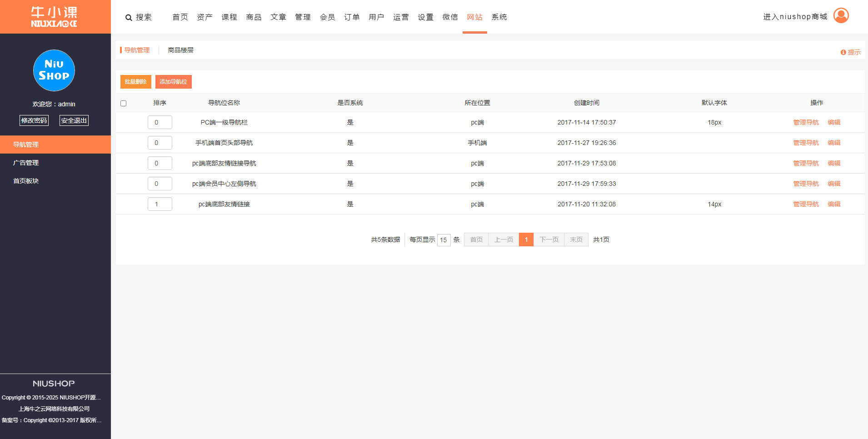Click 编辑 for 手机端首页头部导航 row
Viewport: 868px width, 439px height.
tap(834, 143)
